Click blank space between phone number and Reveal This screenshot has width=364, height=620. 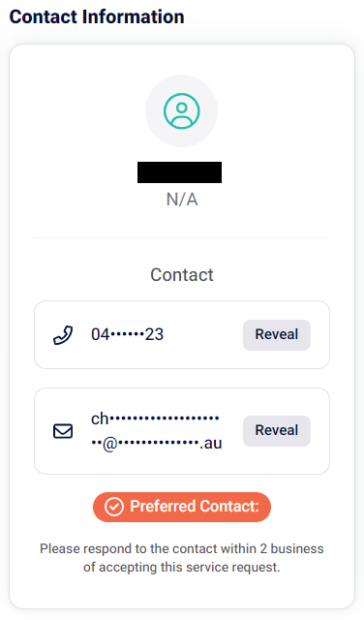point(203,334)
